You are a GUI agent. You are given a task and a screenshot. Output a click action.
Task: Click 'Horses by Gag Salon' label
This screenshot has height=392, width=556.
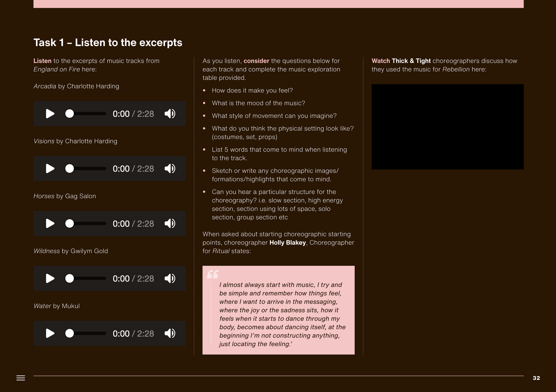pos(65,196)
